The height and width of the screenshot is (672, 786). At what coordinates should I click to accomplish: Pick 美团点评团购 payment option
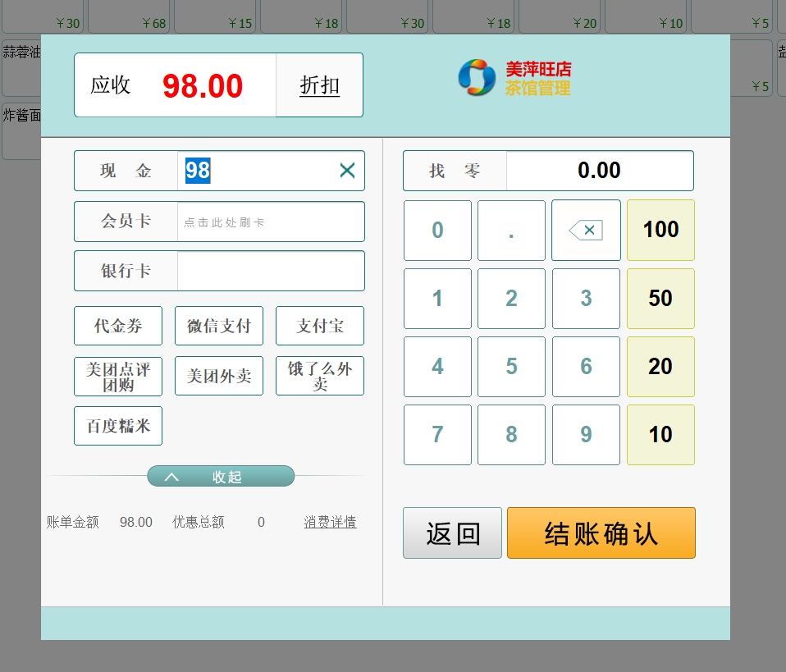click(x=118, y=377)
